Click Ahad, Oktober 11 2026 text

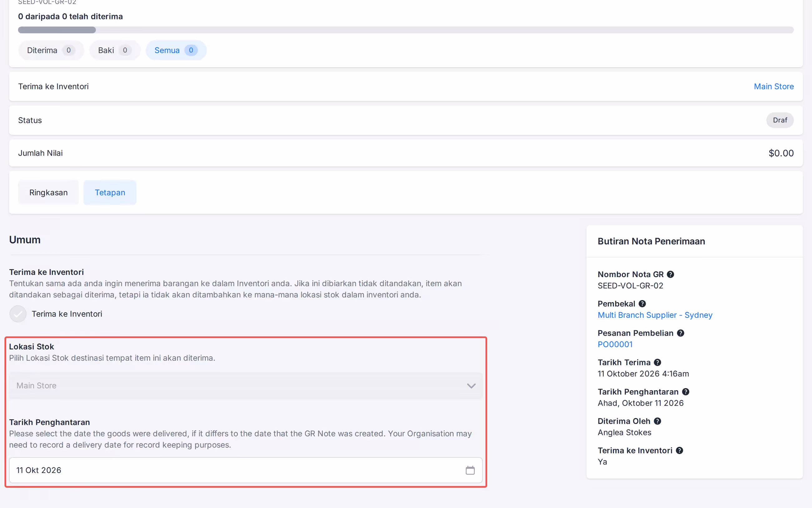[641, 403]
